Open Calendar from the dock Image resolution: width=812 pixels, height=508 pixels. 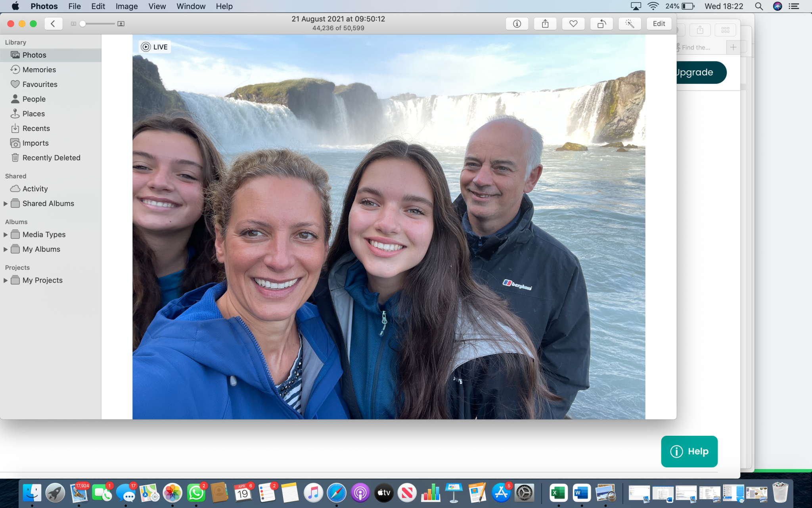(x=243, y=493)
